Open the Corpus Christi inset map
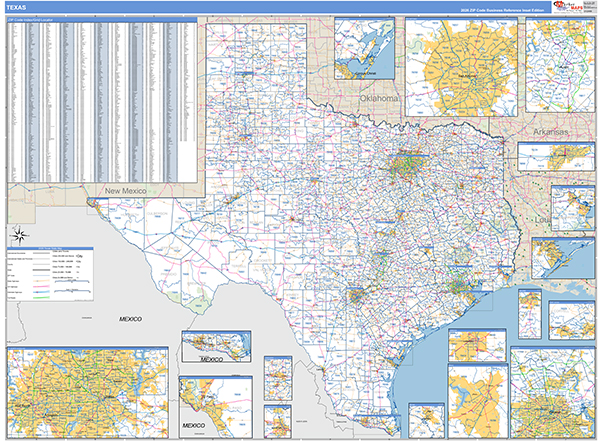The width and height of the screenshot is (600, 441). point(364,48)
